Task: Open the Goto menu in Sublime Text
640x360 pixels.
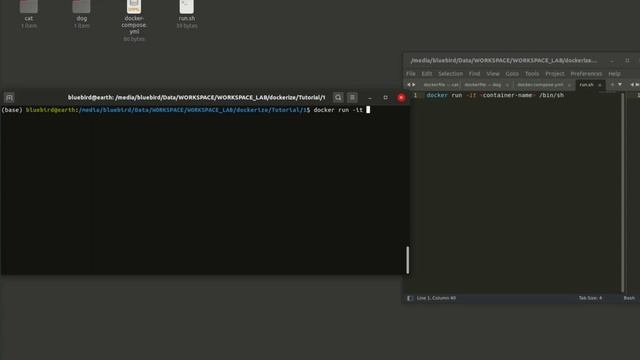Action: coord(512,74)
